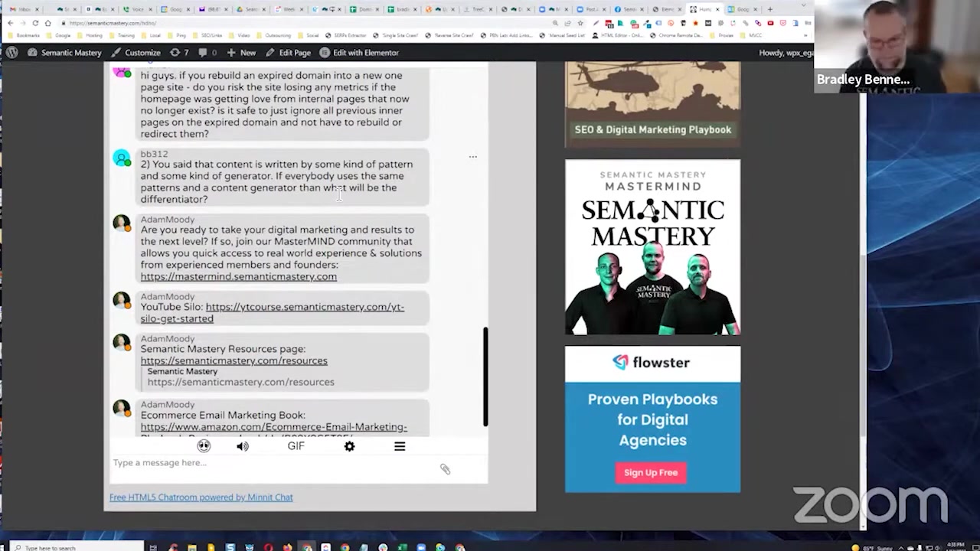
Task: Open the Video bookmarks folder
Action: (x=239, y=35)
